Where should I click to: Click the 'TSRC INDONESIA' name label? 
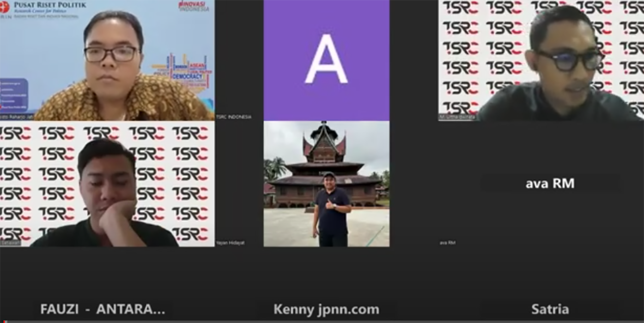click(x=234, y=117)
